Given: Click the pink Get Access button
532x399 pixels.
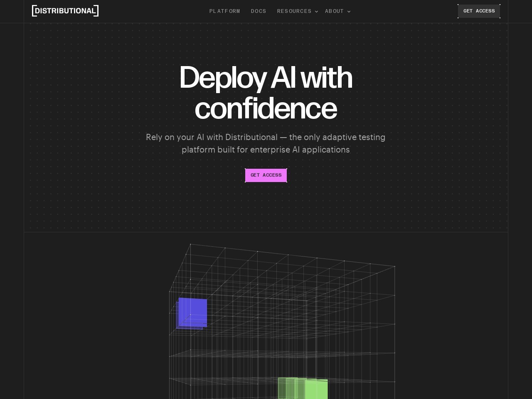Looking at the screenshot, I should [266, 175].
